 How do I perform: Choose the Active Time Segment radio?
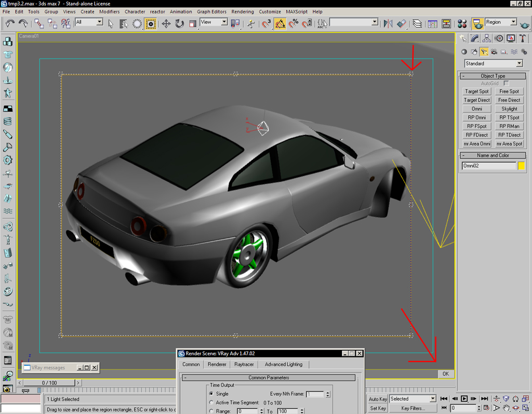pyautogui.click(x=211, y=403)
